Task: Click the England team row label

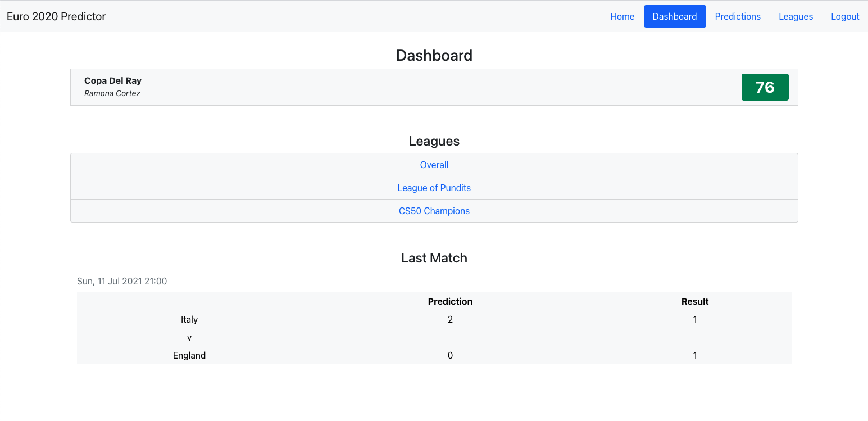Action: coord(189,355)
